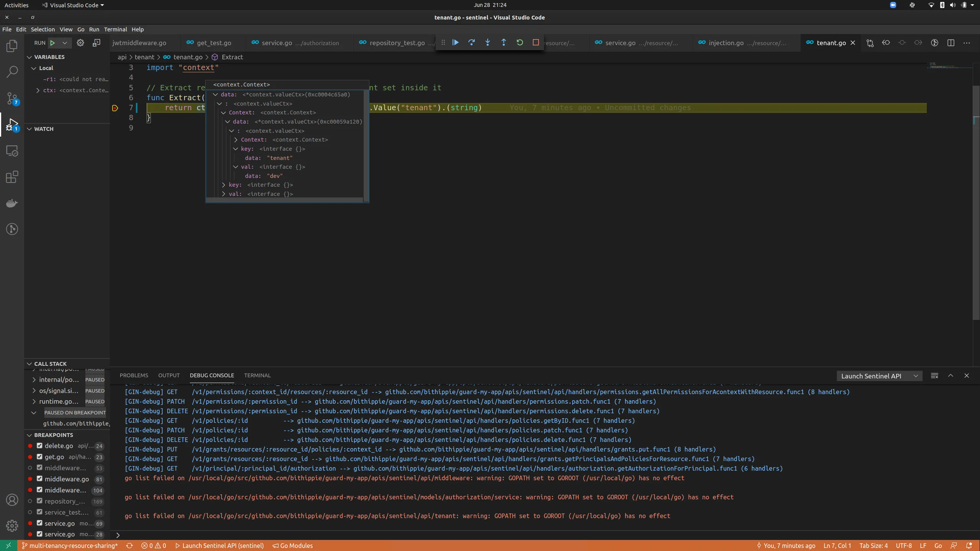
Task: Click the debug Continue button
Action: 455,42
